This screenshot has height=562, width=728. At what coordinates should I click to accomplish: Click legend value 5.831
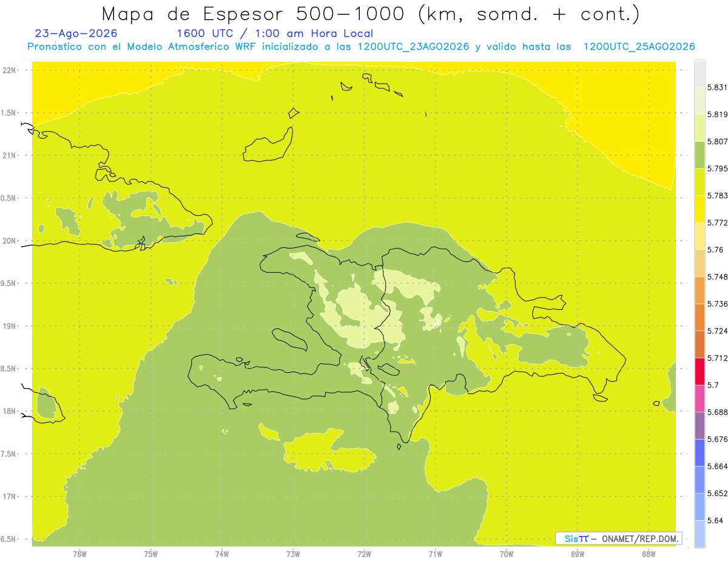(717, 87)
